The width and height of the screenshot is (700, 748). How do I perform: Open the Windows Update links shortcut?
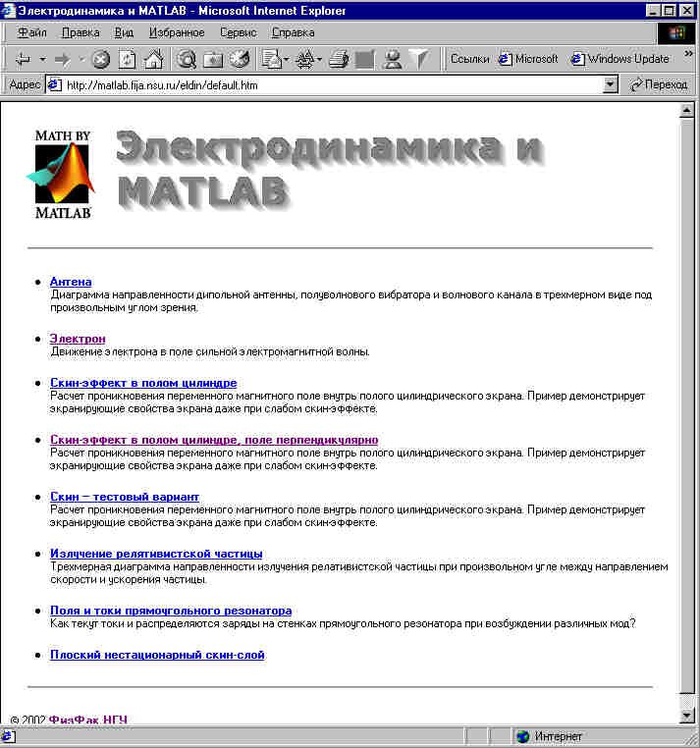point(620,59)
